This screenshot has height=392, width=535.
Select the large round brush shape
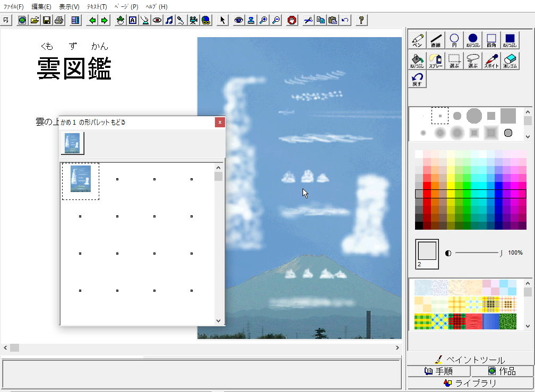pyautogui.click(x=474, y=116)
